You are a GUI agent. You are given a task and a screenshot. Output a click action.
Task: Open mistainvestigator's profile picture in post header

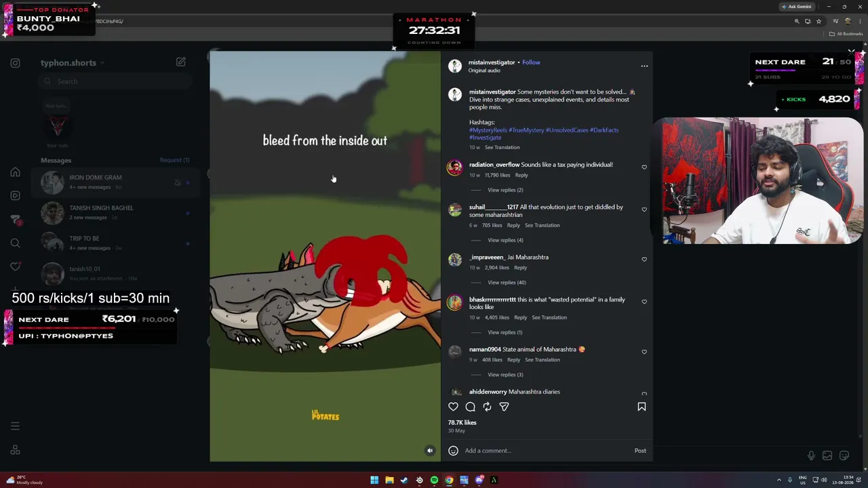[455, 66]
